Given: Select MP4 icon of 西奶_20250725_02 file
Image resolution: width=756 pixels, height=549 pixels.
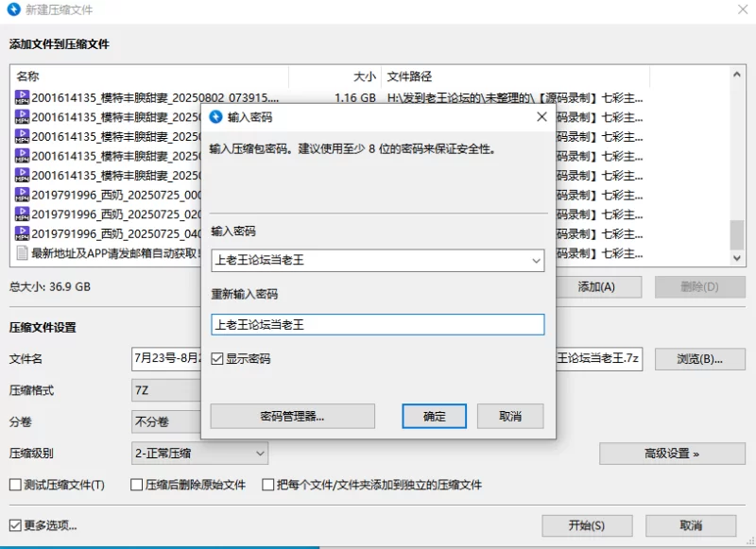Looking at the screenshot, I should pyautogui.click(x=22, y=214).
